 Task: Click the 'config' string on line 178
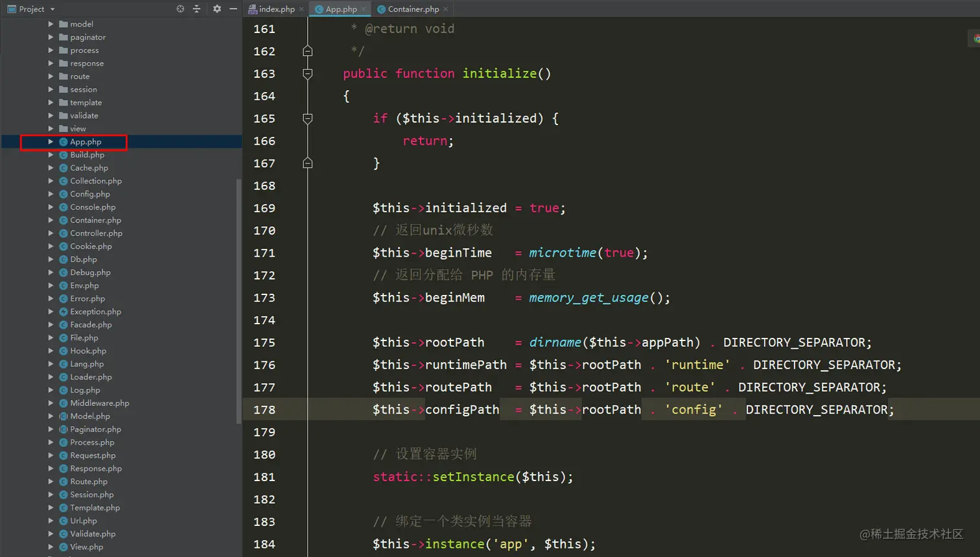coord(694,410)
